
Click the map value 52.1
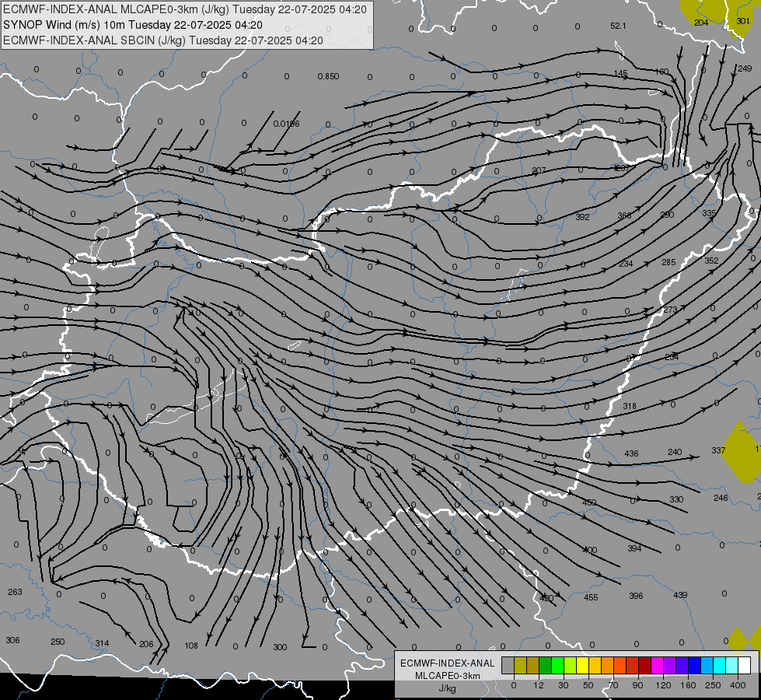(618, 26)
